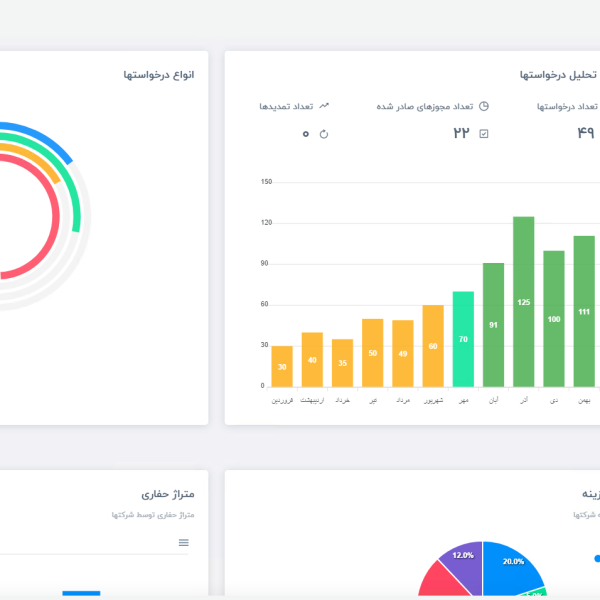The image size is (600, 600).
Task: Click the trend line icon beside تعداد تمدیدها
Action: tap(324, 106)
